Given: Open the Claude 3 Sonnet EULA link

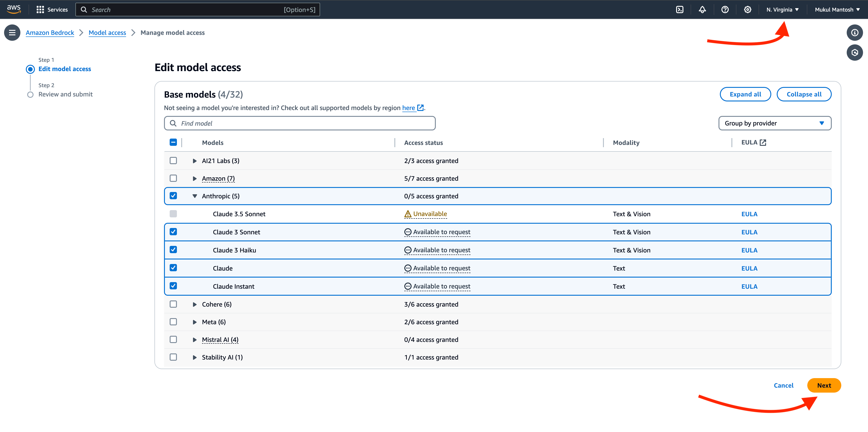Looking at the screenshot, I should 749,232.
